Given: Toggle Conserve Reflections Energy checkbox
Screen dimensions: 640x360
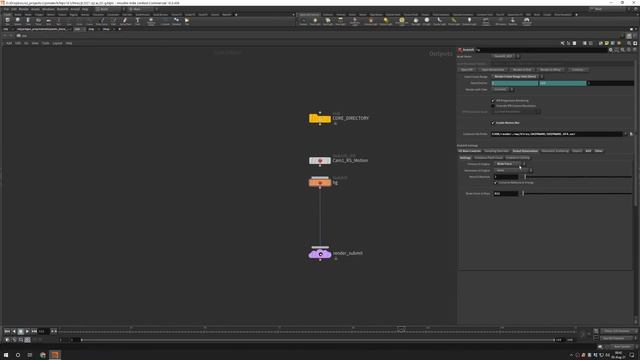Looking at the screenshot, I should pyautogui.click(x=496, y=182).
